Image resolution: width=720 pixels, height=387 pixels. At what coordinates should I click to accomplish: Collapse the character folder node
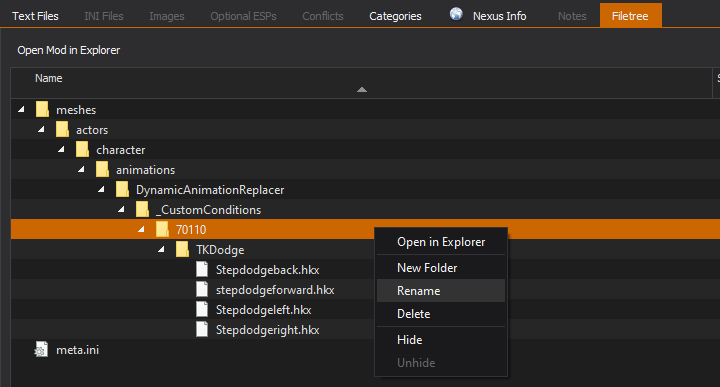pyautogui.click(x=61, y=149)
